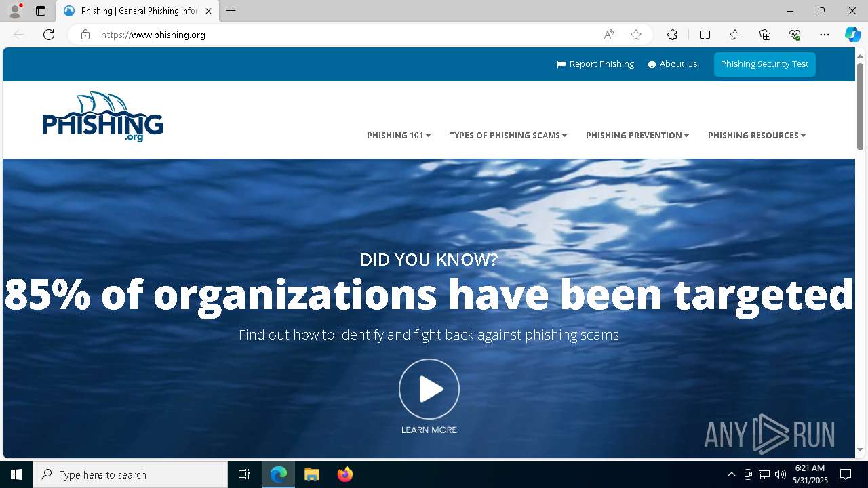The height and width of the screenshot is (488, 868).
Task: Open the network status tray icon
Action: (764, 474)
